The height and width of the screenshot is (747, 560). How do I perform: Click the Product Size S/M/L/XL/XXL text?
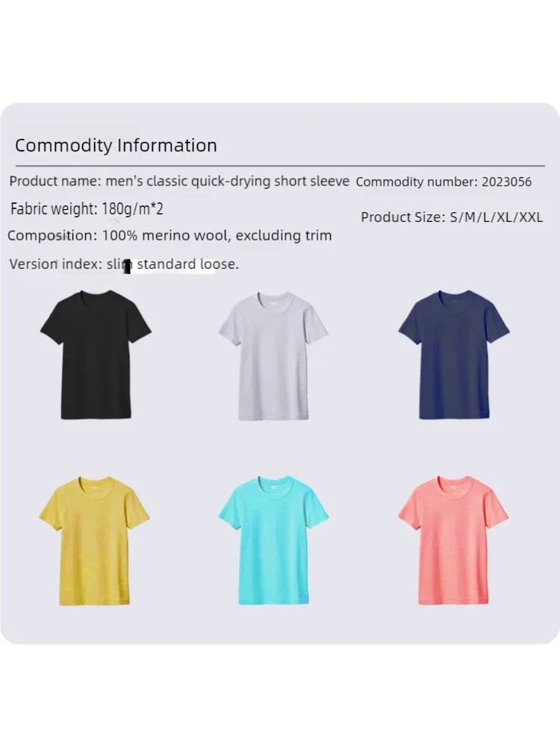click(x=452, y=217)
